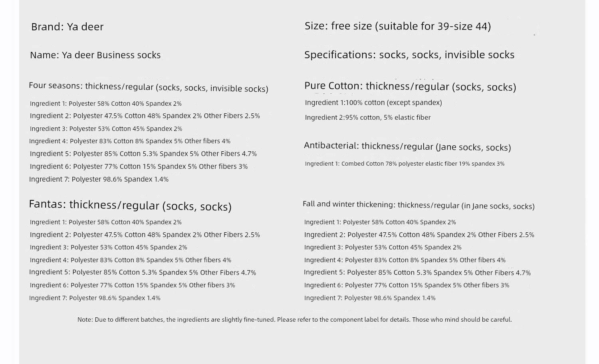The image size is (599, 364).
Task: Click Ingredient 4 under Fantas section
Action: [131, 260]
